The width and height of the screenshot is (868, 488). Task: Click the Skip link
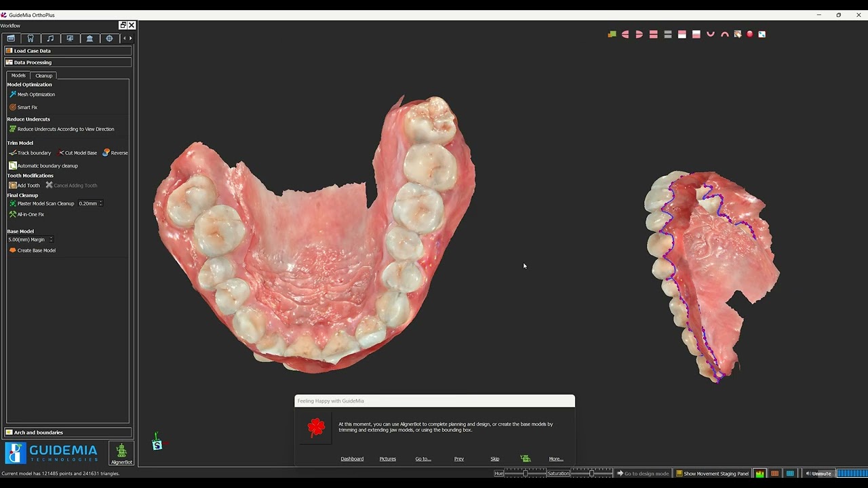point(495,459)
